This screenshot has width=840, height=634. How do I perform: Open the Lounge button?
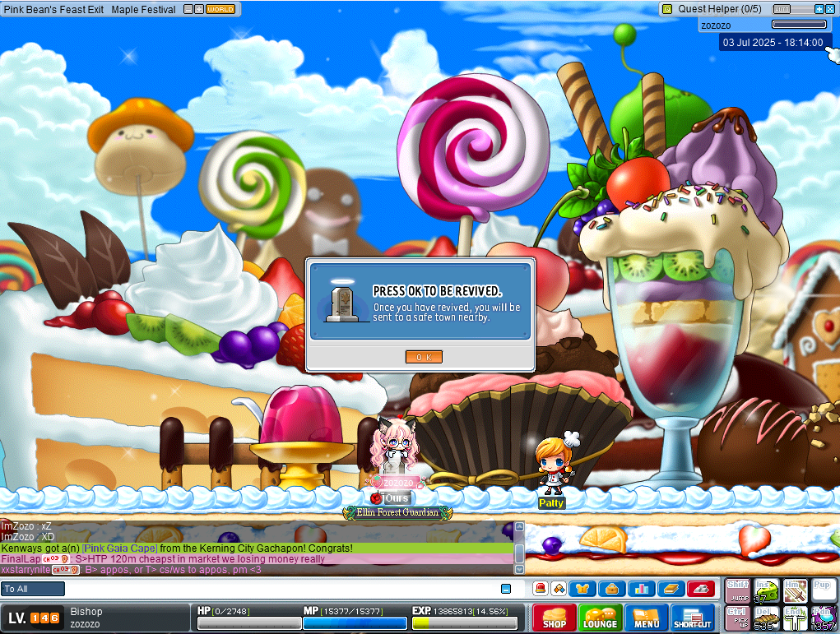pyautogui.click(x=600, y=618)
